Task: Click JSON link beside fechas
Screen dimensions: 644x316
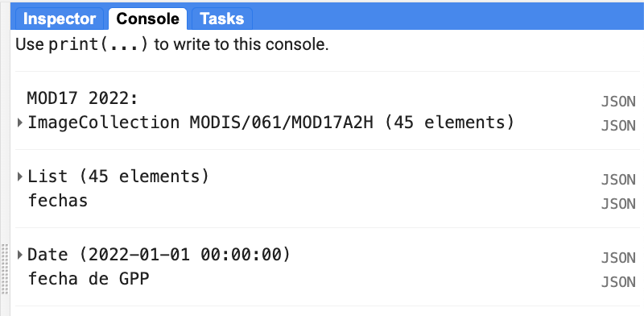Action: pyautogui.click(x=618, y=204)
